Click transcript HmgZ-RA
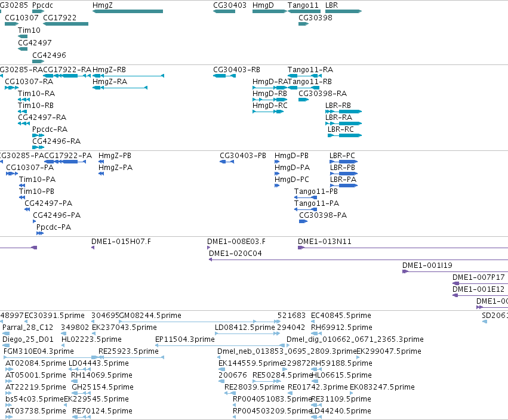 click(x=120, y=88)
